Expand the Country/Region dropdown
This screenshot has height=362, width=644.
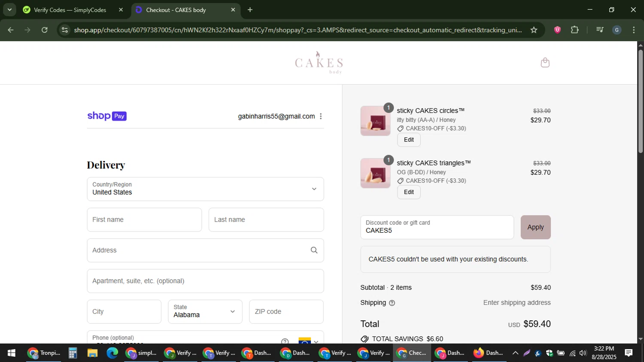[x=205, y=189]
